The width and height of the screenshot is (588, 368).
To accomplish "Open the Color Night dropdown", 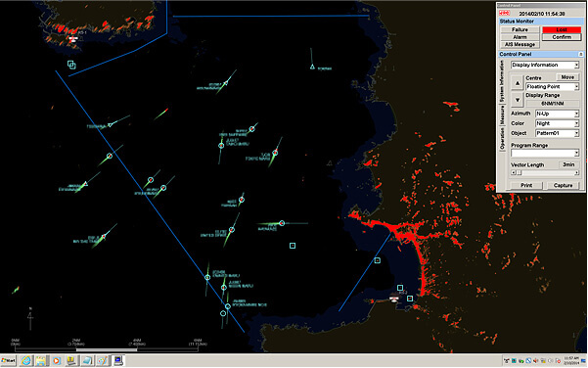I will click(557, 123).
